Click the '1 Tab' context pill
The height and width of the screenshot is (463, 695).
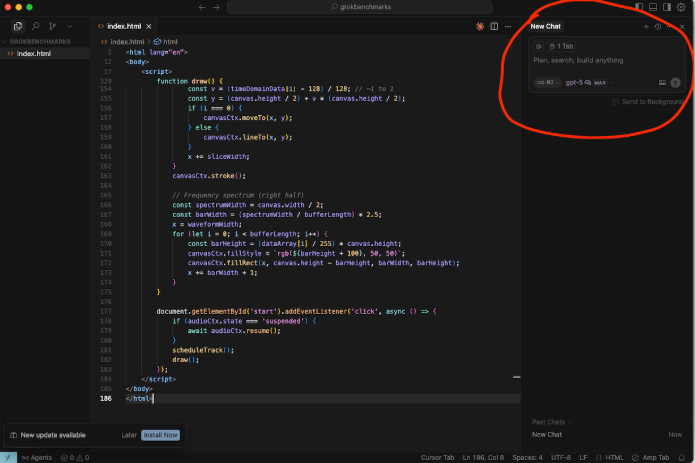coord(562,47)
